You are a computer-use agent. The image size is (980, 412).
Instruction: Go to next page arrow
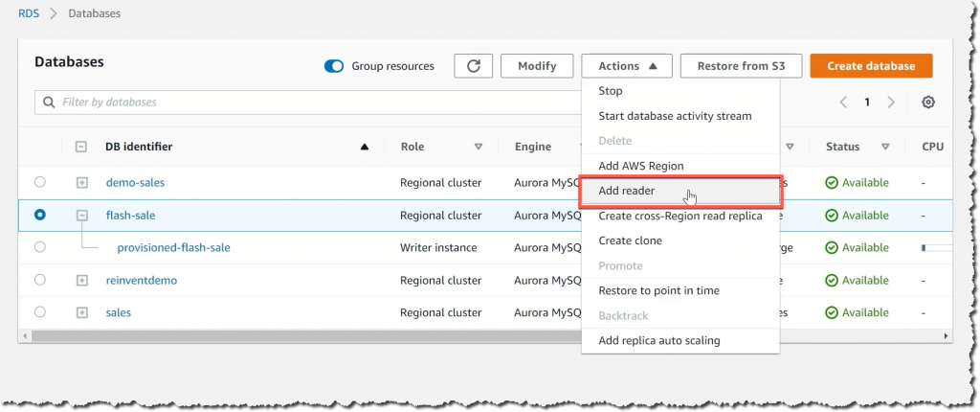tap(891, 103)
